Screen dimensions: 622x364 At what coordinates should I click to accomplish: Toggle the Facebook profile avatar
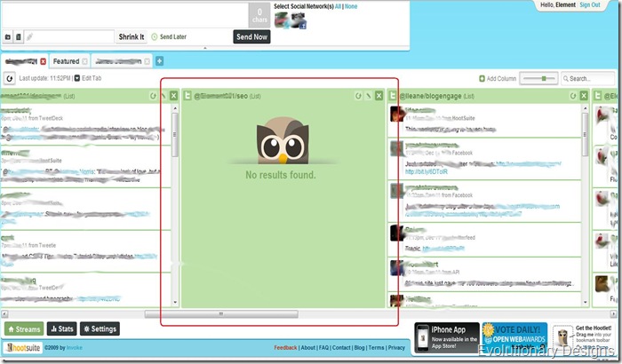pyautogui.click(x=299, y=20)
